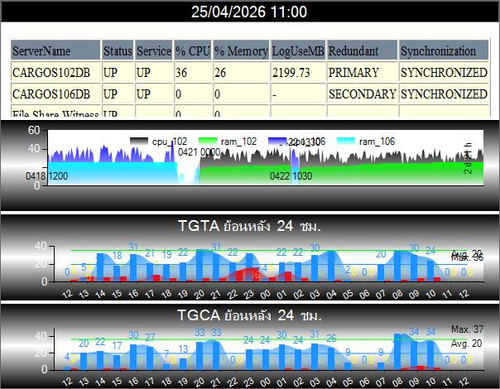
Task: Click the value 18 bar label in TGTA chart
Action: coord(117,256)
